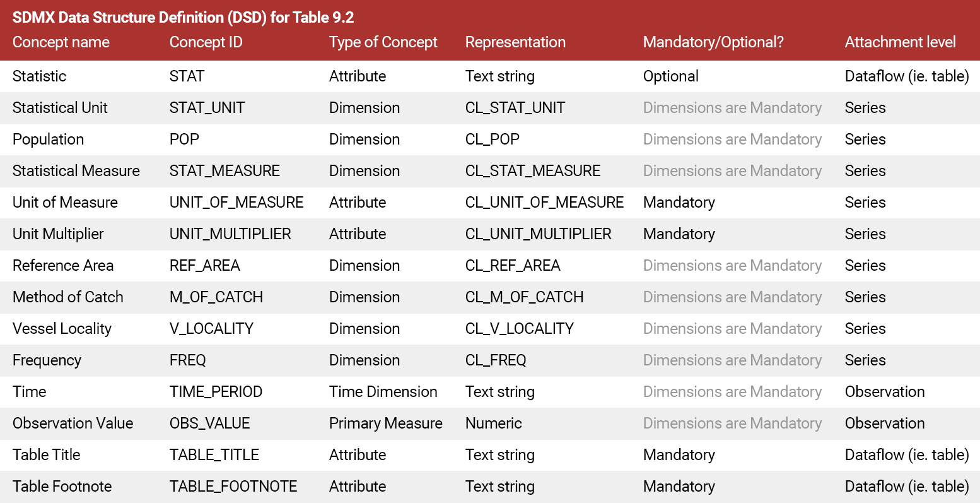Select the 'Optional' cell in Statistic row

click(x=670, y=76)
